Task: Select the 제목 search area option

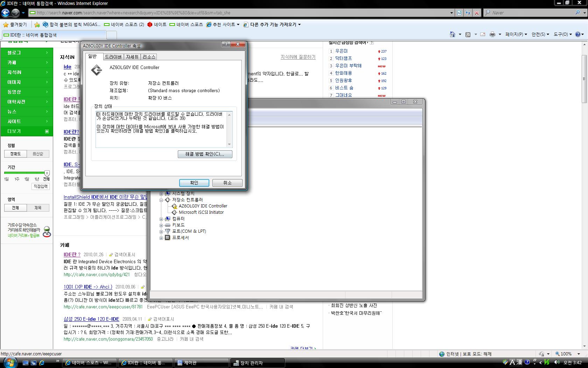Action: (38, 208)
